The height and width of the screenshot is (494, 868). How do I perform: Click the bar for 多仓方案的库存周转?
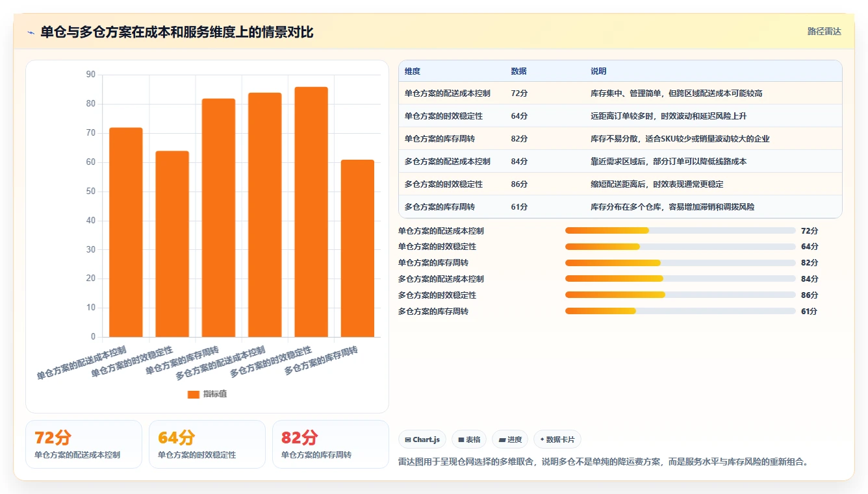tap(357, 248)
